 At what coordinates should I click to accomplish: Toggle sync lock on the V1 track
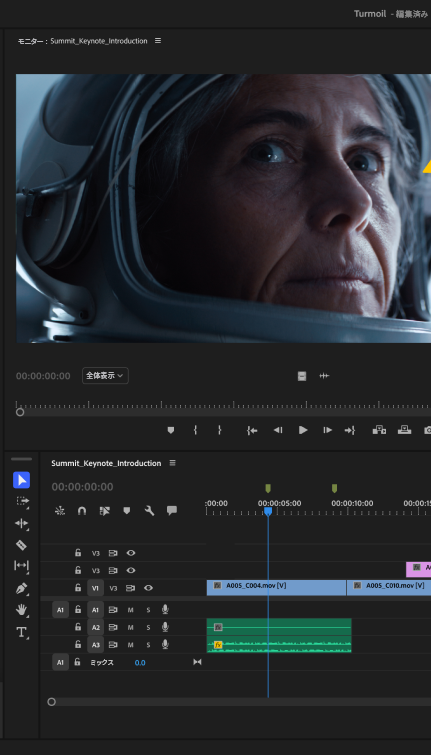pyautogui.click(x=130, y=588)
